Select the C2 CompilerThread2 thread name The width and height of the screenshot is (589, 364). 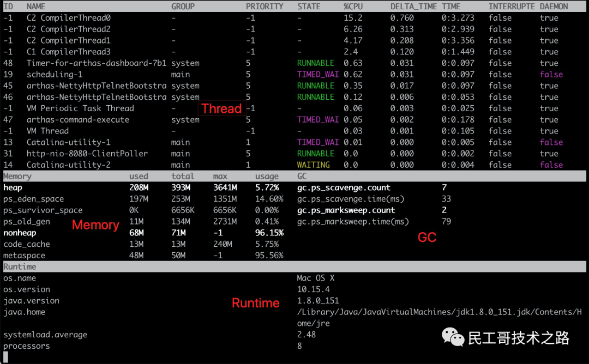69,29
